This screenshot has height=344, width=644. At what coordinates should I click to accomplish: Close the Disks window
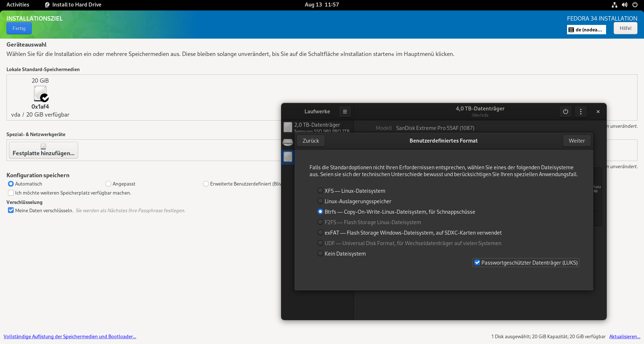pos(598,112)
